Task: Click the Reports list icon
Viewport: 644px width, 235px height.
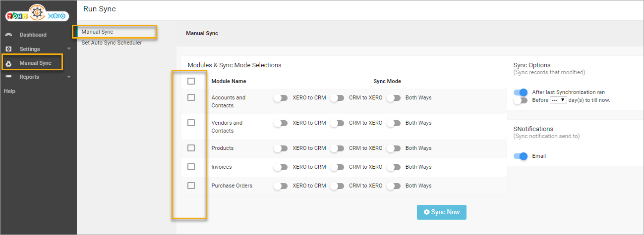Action: (8, 77)
